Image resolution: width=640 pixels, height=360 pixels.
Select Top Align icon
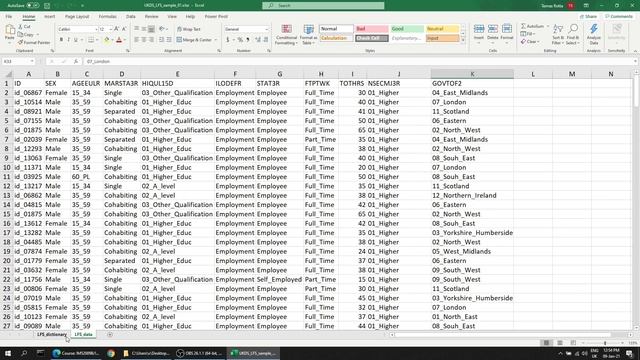(137, 29)
